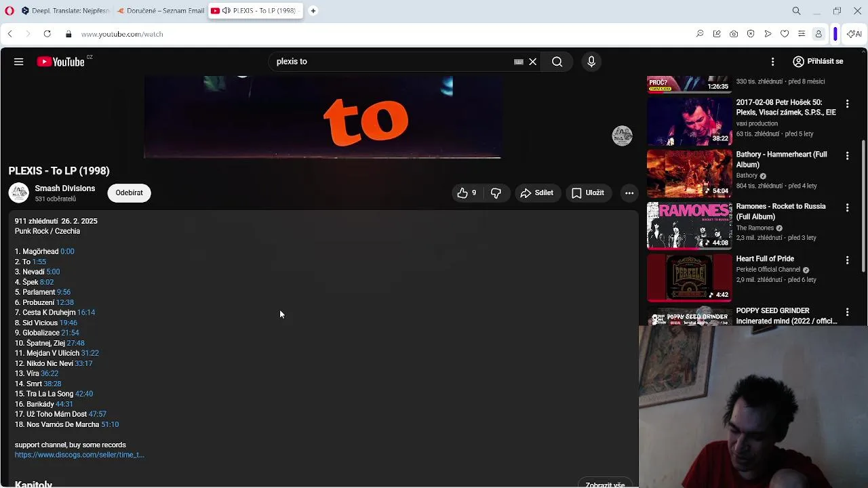This screenshot has height=488, width=868.
Task: Open the Aria AI assistant button
Action: coord(854,34)
